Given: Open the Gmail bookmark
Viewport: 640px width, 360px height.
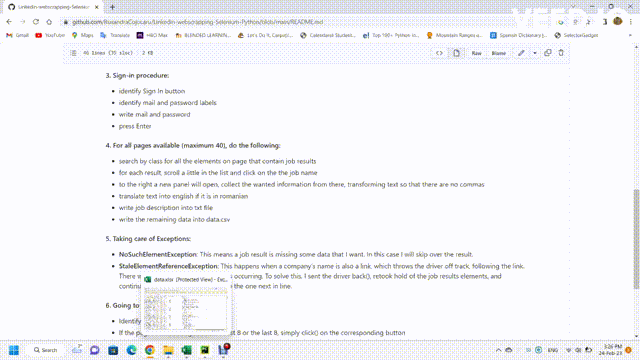Looking at the screenshot, I should coord(18,36).
